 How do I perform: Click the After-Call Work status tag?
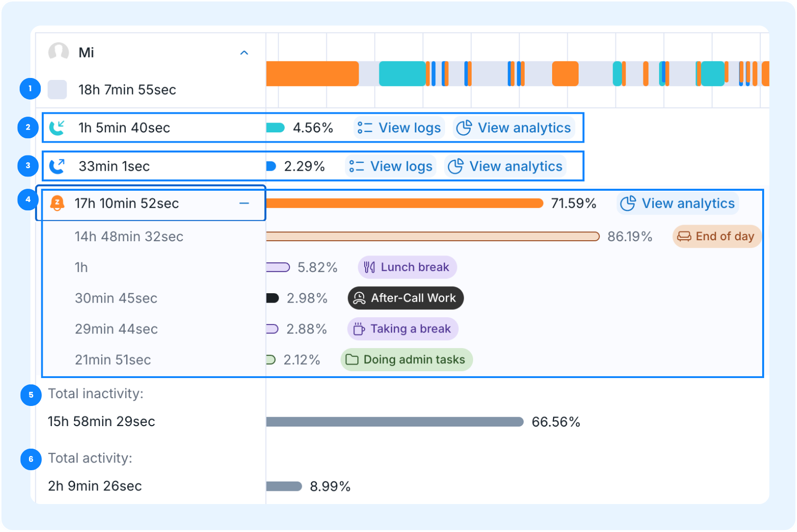click(x=406, y=298)
